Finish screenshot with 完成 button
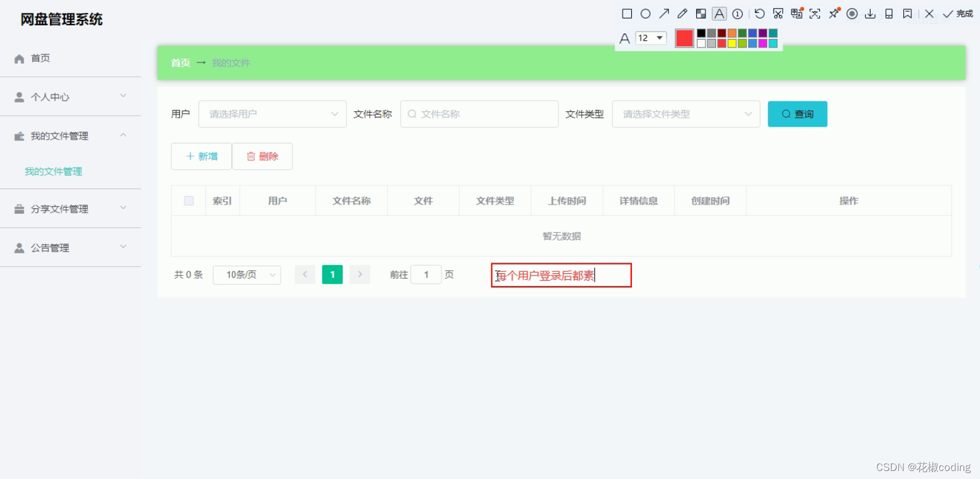Screen dimensions: 980x479 (x=958, y=14)
